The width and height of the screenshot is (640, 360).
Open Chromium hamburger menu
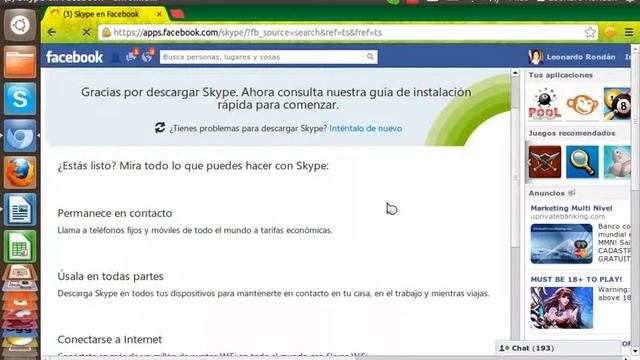pos(629,32)
